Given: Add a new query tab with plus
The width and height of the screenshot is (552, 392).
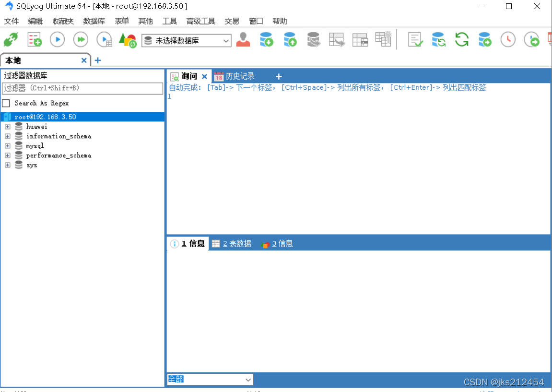Looking at the screenshot, I should (279, 76).
